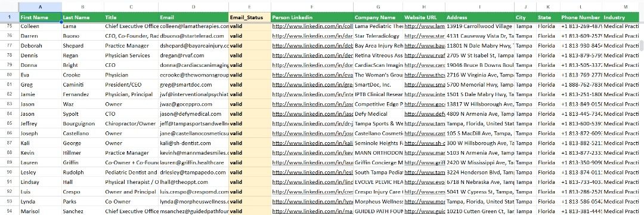Select email cell 'lhall@theoppt.com'
The height and width of the screenshot is (215, 644).
click(x=193, y=182)
